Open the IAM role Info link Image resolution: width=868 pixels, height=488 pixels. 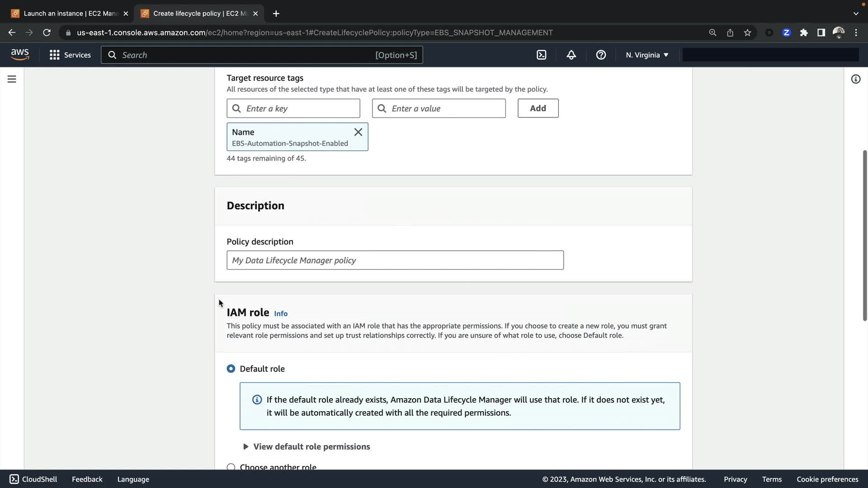coord(280,314)
